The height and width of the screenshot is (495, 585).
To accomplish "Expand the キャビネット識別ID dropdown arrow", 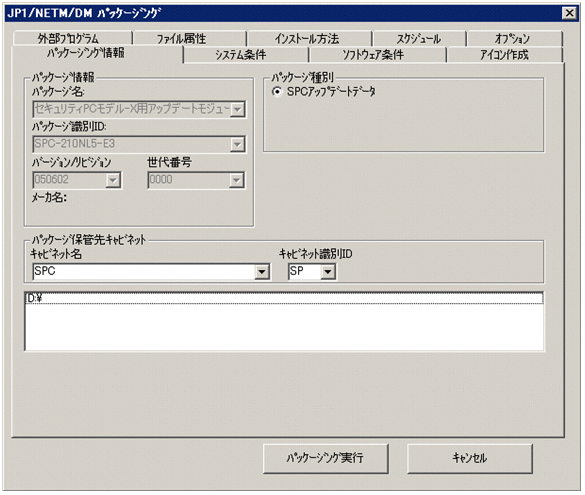I will point(328,272).
